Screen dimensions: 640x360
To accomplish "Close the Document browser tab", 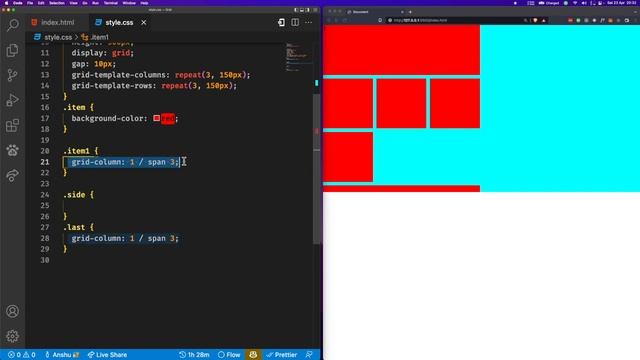I will pos(402,12).
